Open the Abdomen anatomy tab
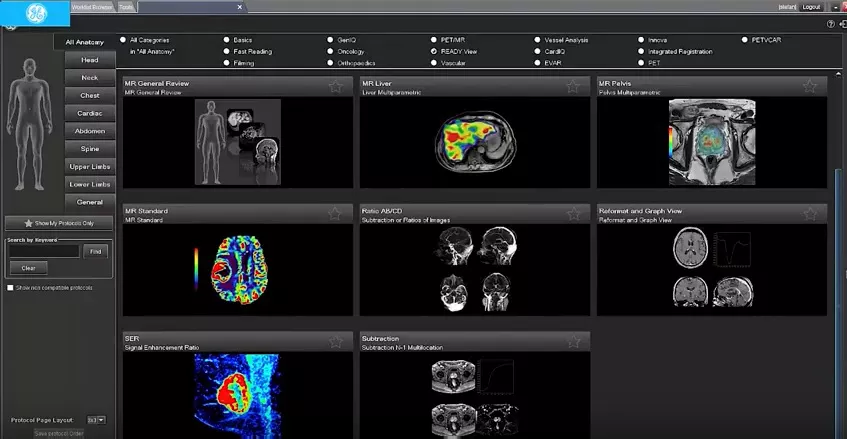 (x=90, y=131)
